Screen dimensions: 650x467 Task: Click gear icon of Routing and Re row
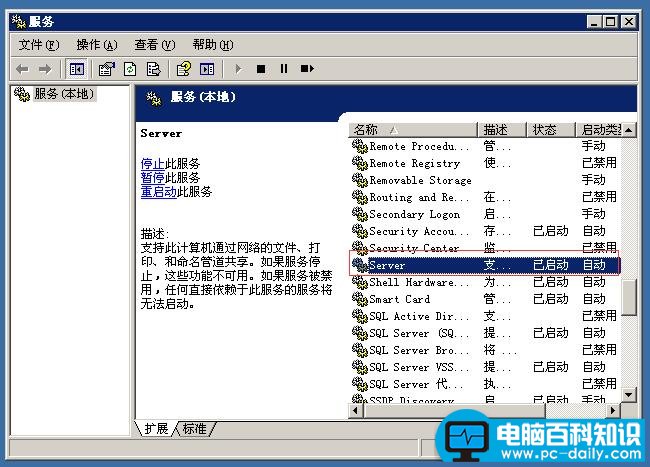(360, 197)
